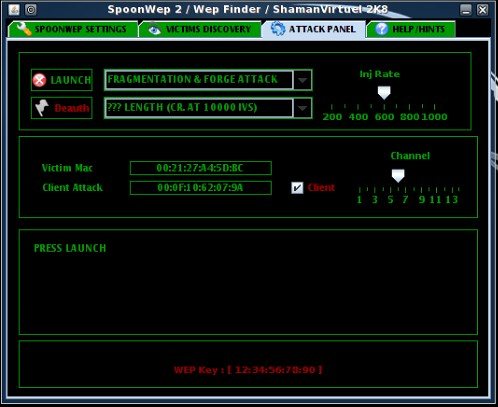Click the eye icon on Victims Discovery

click(x=154, y=30)
